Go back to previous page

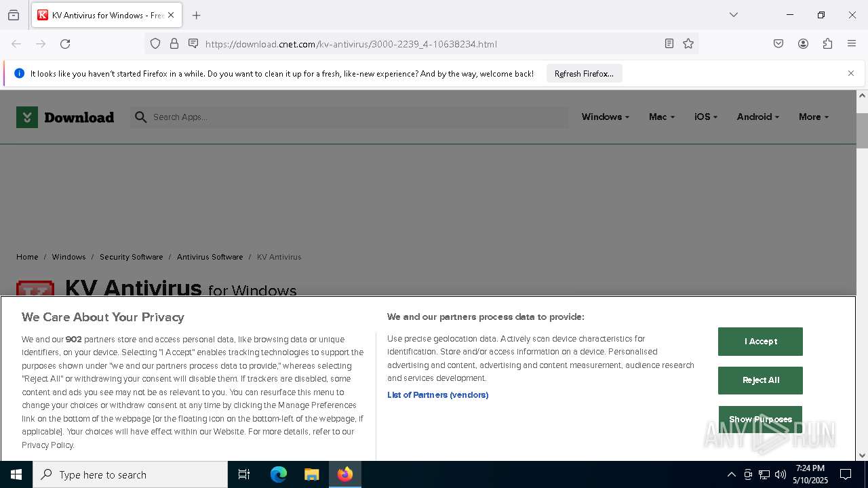(x=16, y=44)
